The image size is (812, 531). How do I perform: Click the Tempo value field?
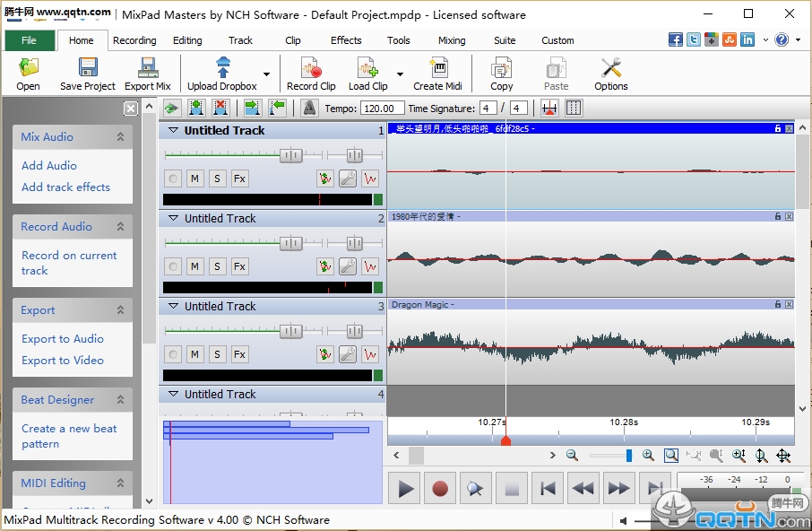(x=383, y=109)
